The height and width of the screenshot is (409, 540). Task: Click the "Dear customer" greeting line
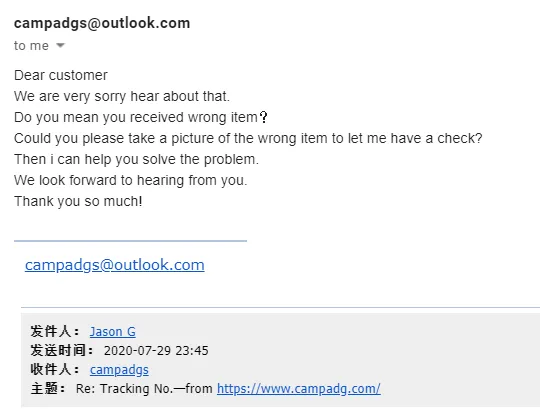[x=61, y=75]
